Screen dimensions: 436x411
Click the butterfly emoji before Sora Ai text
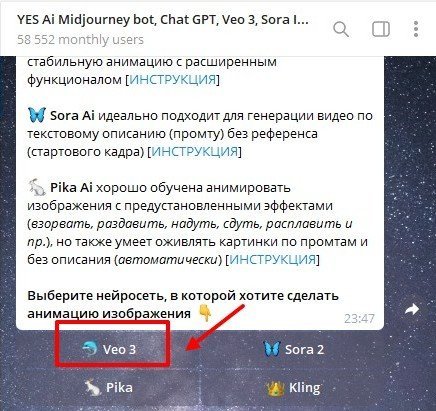36,115
